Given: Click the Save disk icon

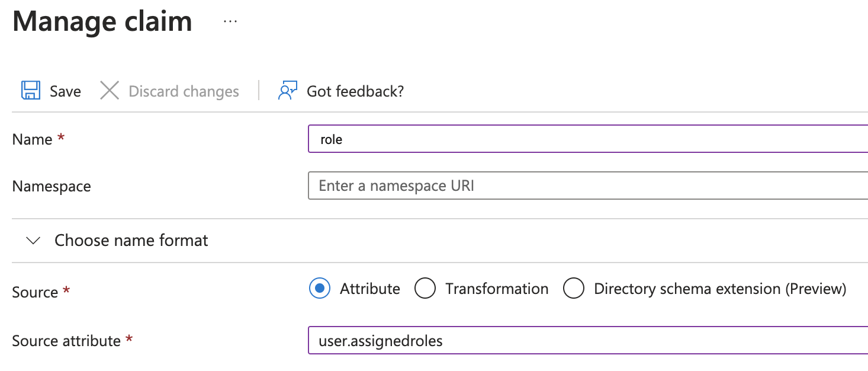Looking at the screenshot, I should tap(30, 91).
